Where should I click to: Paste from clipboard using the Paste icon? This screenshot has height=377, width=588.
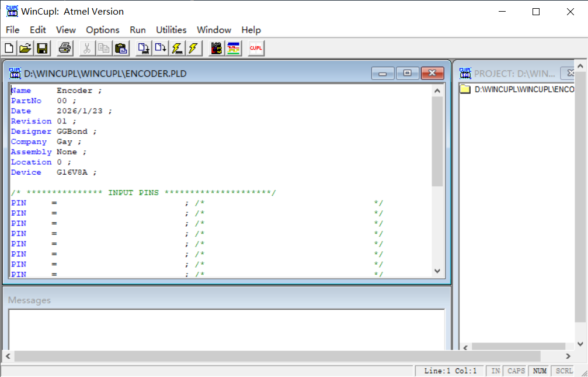tap(121, 49)
